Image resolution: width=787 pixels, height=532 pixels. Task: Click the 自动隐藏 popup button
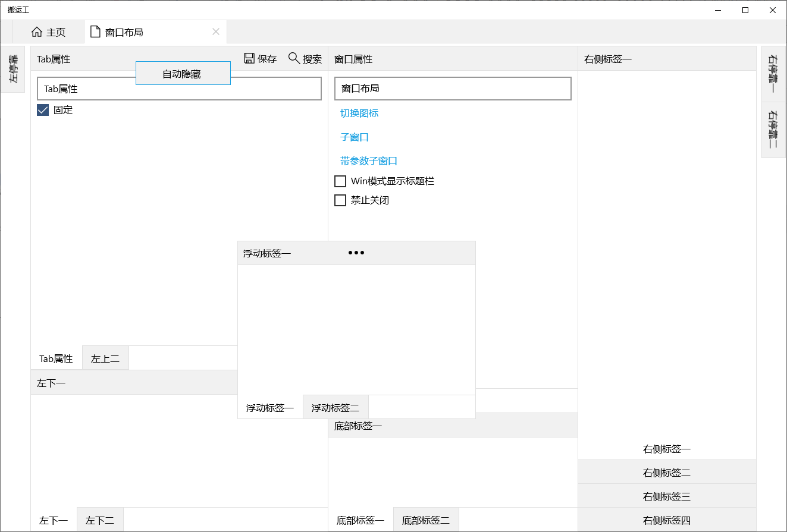click(183, 73)
